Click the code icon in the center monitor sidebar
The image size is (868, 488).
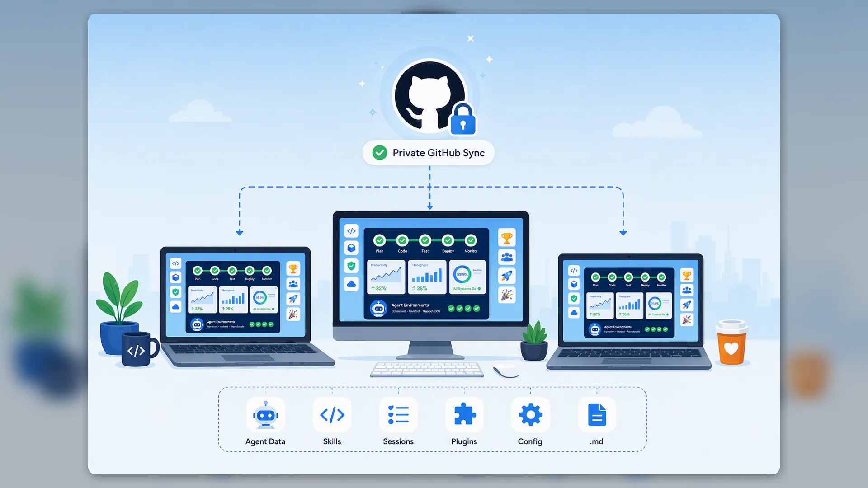(x=351, y=231)
